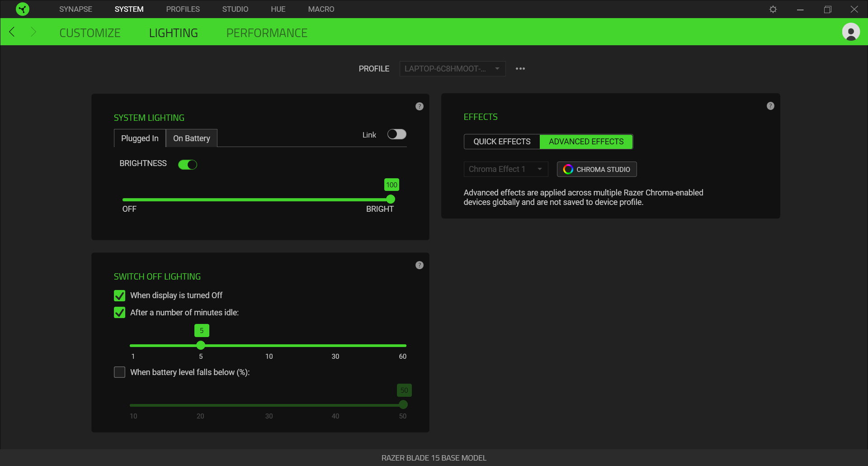Switch to the Performance tab
Image resolution: width=868 pixels, height=466 pixels.
[x=267, y=33]
